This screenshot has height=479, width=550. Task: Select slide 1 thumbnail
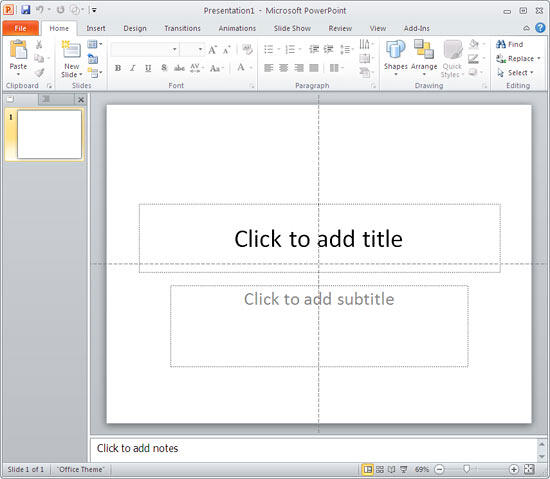coord(49,134)
